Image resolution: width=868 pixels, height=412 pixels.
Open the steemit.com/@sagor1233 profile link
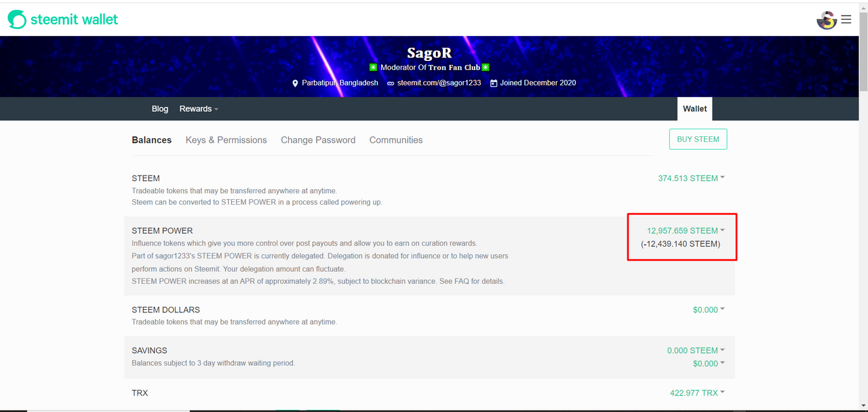[439, 83]
